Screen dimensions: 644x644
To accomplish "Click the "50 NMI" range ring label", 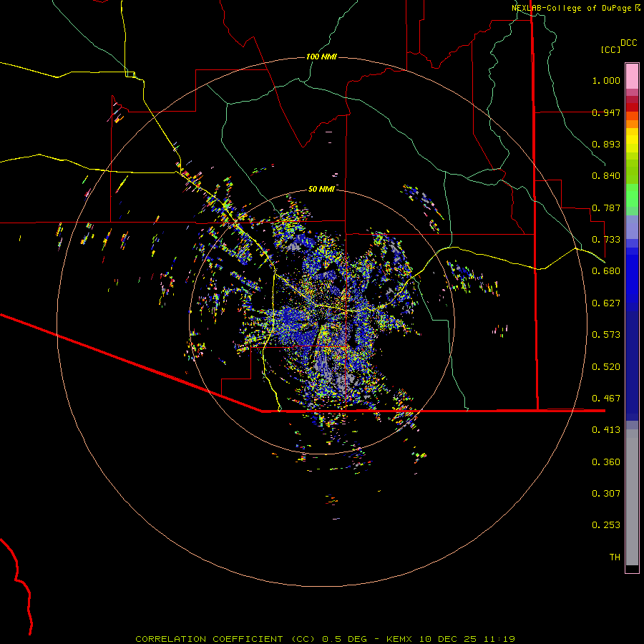I will coord(321,189).
